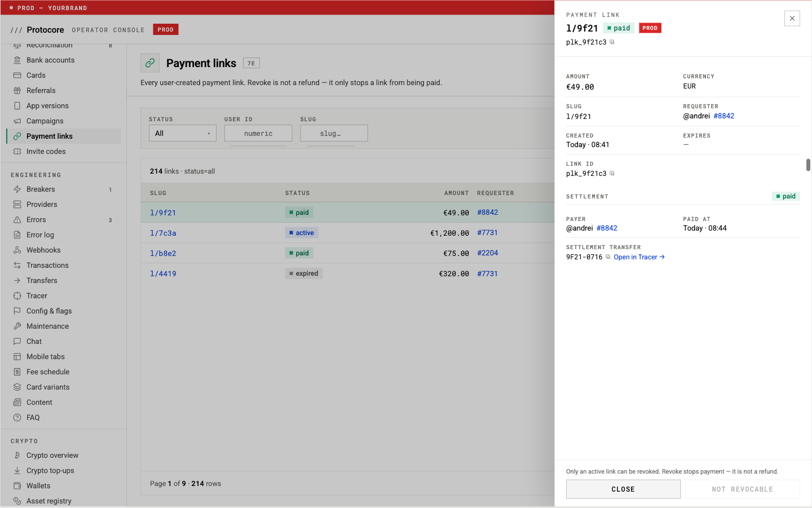The width and height of the screenshot is (812, 508).
Task: Click the 7E shortcut badge beside title
Action: click(x=251, y=63)
